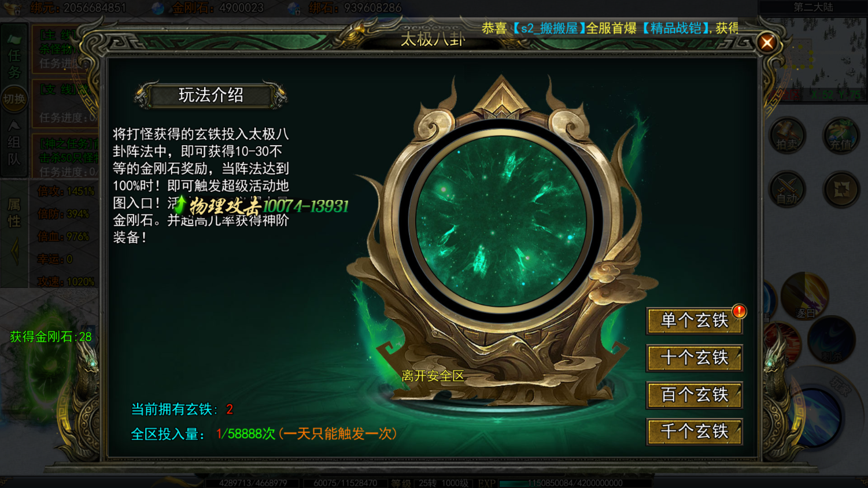The height and width of the screenshot is (488, 868).
Task: Click the 玩法介绍 header banner
Action: click(210, 95)
